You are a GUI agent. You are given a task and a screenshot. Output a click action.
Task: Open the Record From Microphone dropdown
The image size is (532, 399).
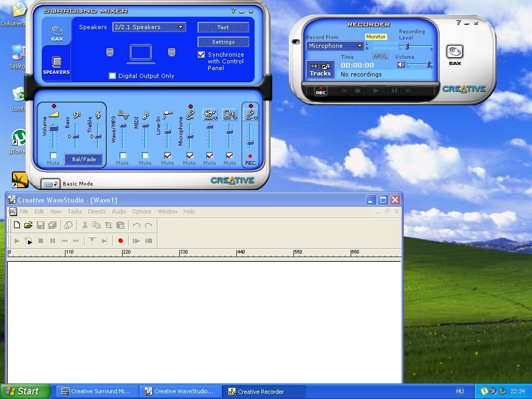point(335,46)
